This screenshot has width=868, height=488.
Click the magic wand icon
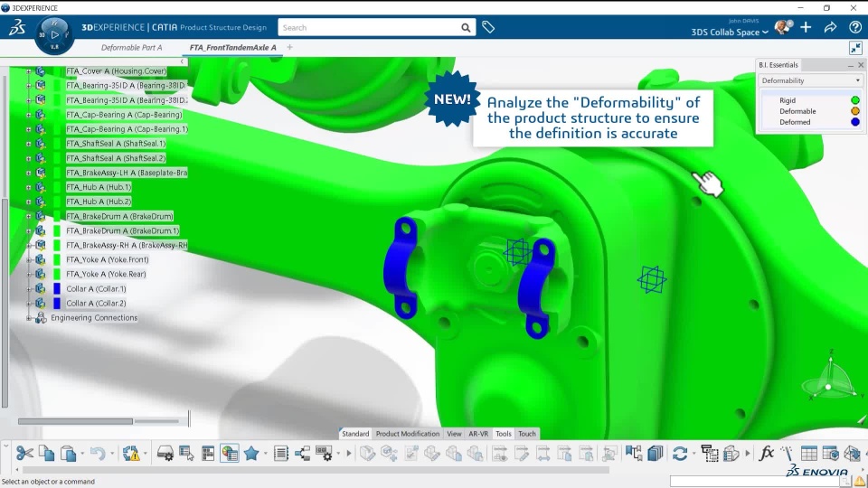[788, 454]
